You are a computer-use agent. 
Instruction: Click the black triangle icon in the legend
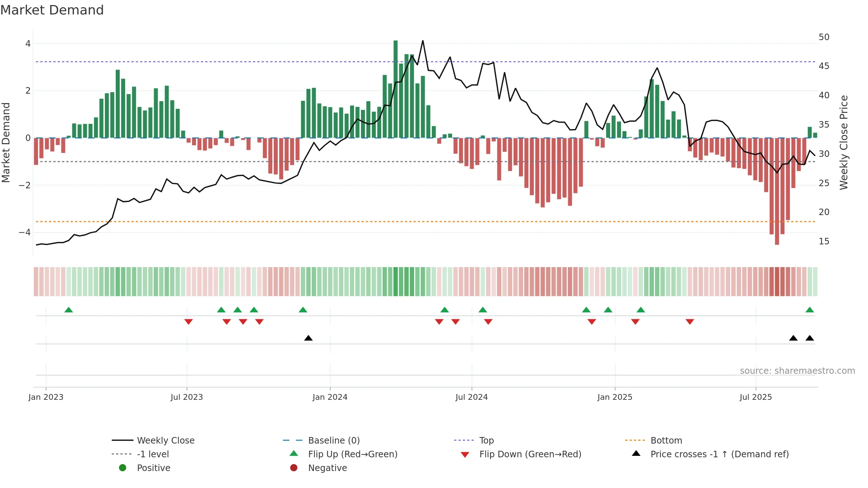point(636,453)
